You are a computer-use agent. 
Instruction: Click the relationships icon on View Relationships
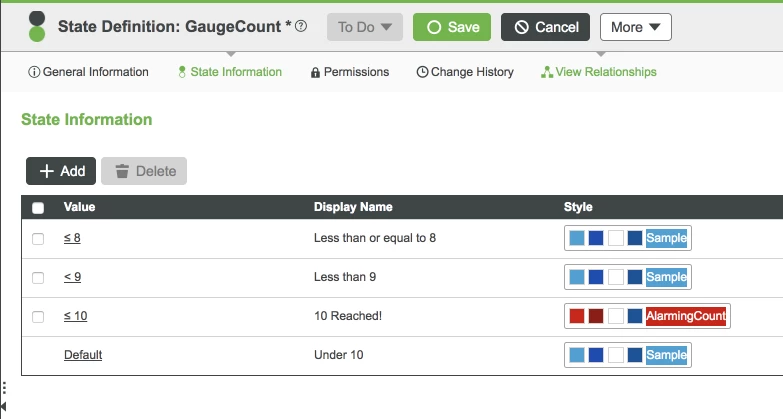[547, 72]
